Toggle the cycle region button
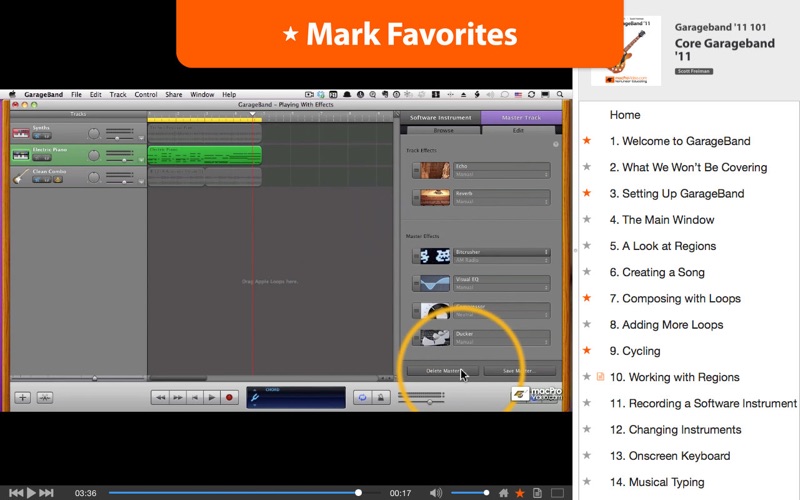The height and width of the screenshot is (500, 800). [x=362, y=397]
